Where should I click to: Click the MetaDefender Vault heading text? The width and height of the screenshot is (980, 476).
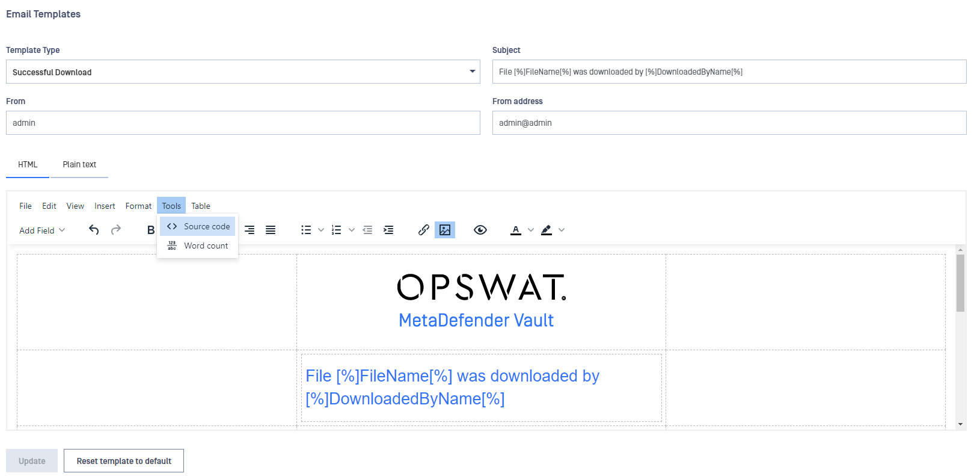[x=476, y=320]
